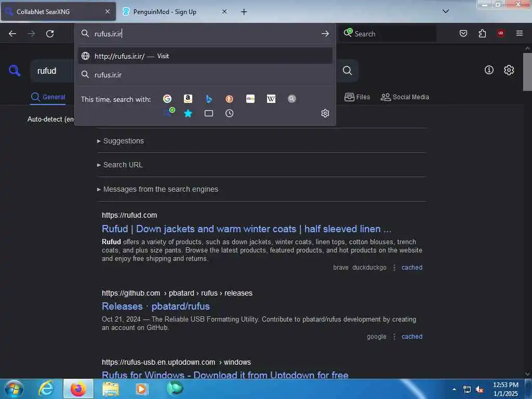
Task: Open the SearXNG about info icon
Action: pyautogui.click(x=489, y=70)
